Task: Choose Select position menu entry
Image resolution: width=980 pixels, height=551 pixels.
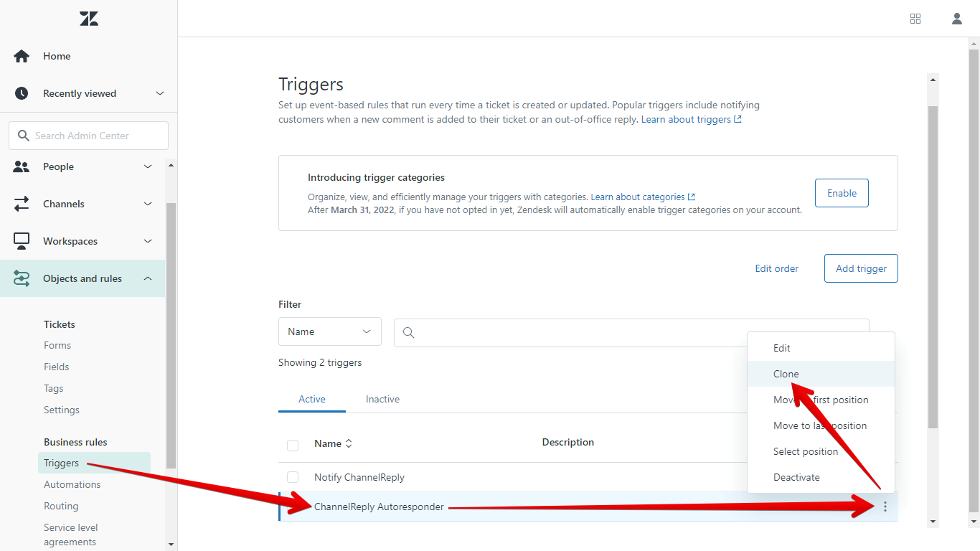Action: [821, 451]
